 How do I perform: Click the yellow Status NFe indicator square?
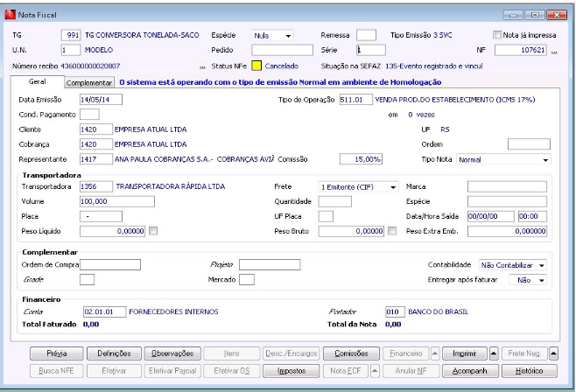click(x=256, y=66)
